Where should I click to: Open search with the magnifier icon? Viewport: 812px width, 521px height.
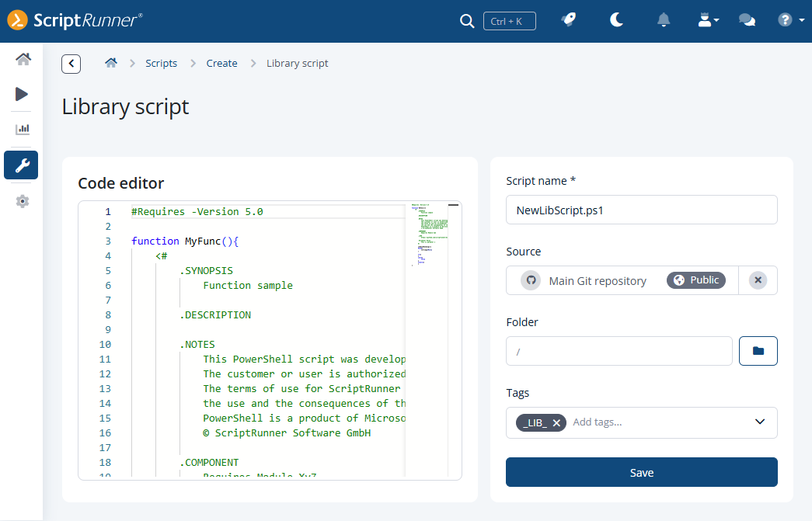pos(466,21)
